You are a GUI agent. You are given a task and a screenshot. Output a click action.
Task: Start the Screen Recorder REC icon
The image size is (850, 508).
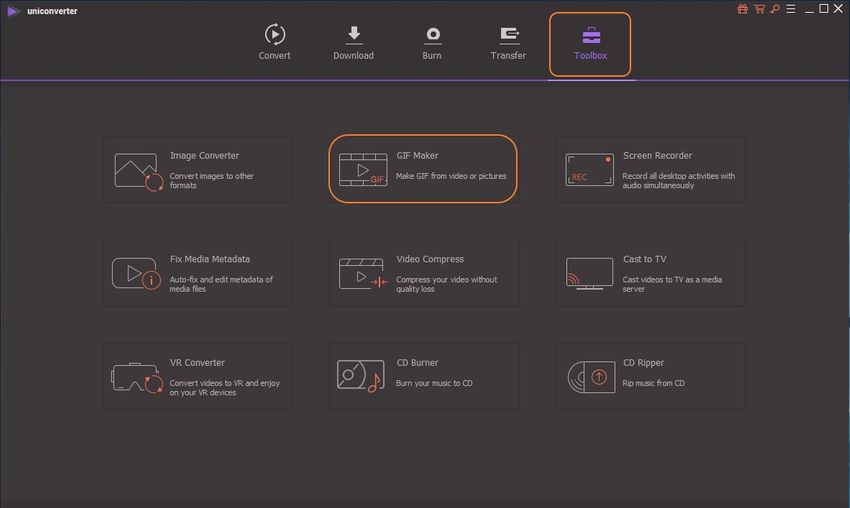[589, 170]
